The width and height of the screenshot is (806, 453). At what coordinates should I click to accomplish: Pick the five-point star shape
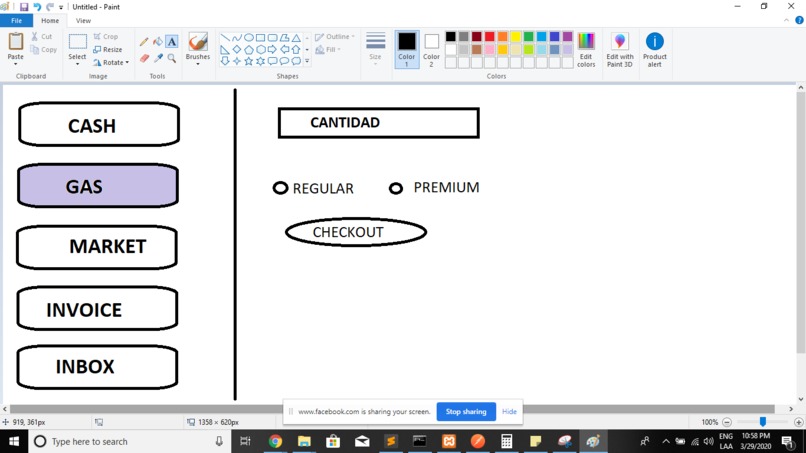tap(248, 61)
